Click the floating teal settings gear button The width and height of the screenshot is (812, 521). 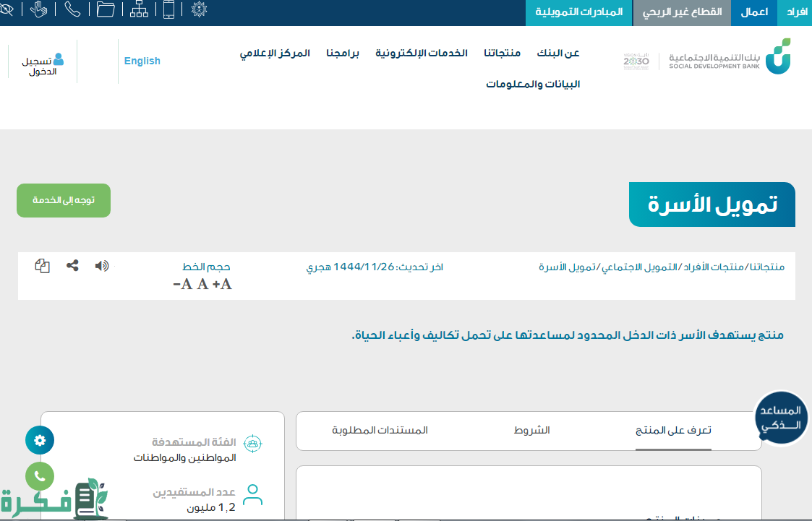pos(40,440)
